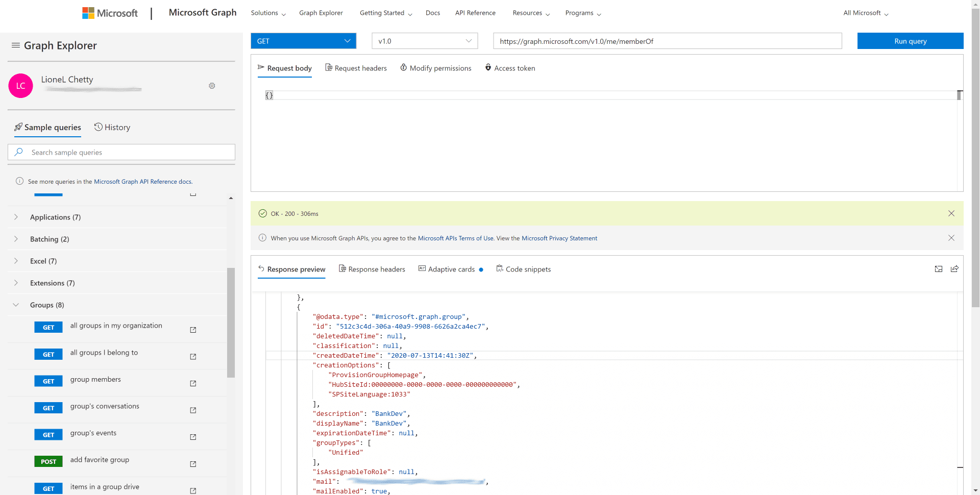This screenshot has height=495, width=980.
Task: Click the createdDateTime value in response
Action: (x=430, y=356)
